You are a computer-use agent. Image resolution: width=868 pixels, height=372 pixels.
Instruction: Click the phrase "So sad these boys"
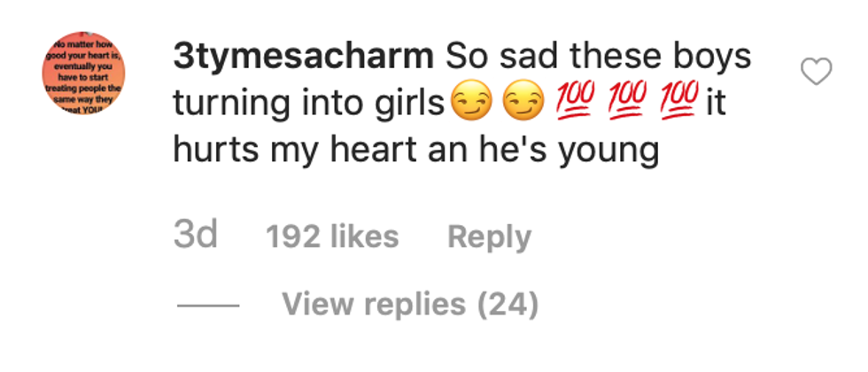tap(598, 57)
